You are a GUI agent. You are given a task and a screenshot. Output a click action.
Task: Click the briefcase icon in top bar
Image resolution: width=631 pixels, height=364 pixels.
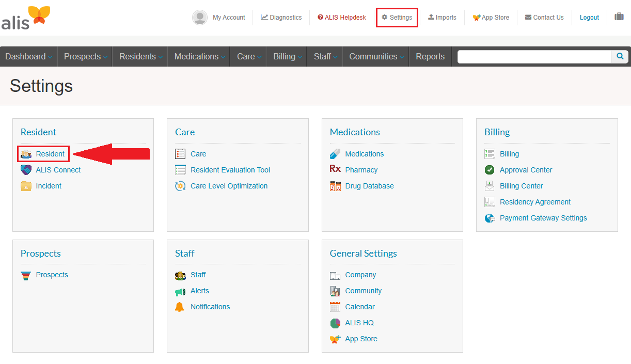pos(619,17)
